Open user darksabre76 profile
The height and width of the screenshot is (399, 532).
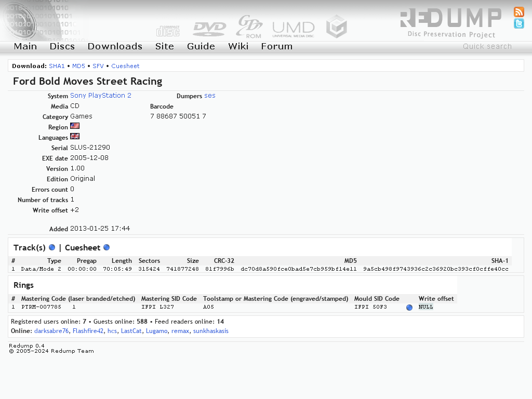click(51, 331)
